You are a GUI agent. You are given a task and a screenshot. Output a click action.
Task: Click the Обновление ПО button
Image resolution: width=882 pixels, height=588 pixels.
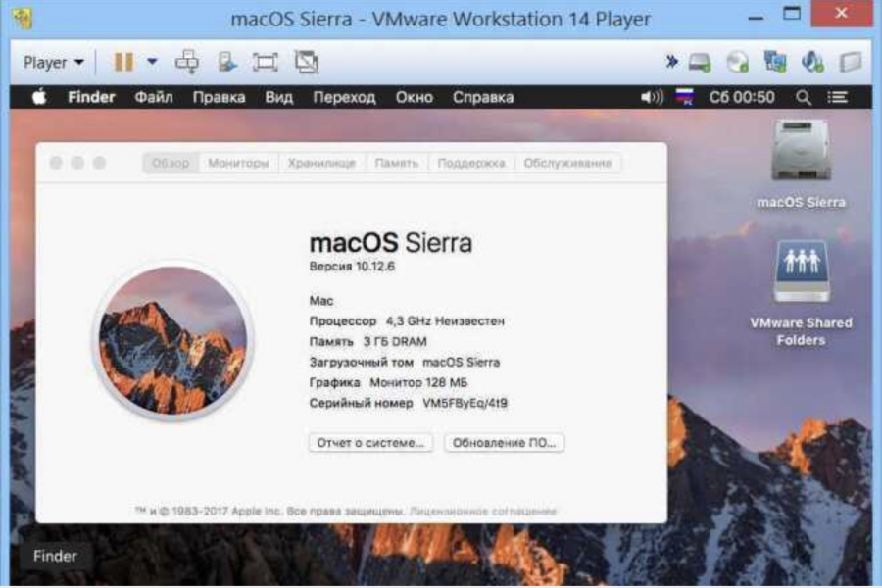click(504, 443)
